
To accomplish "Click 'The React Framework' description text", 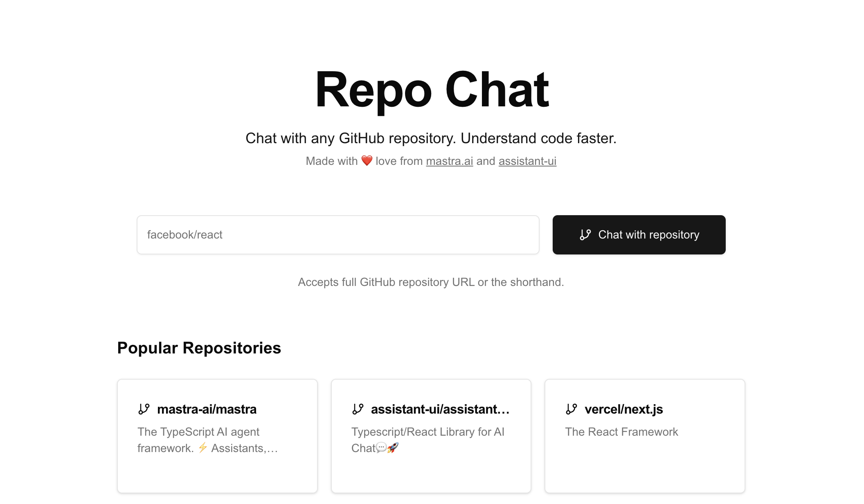I will tap(621, 432).
